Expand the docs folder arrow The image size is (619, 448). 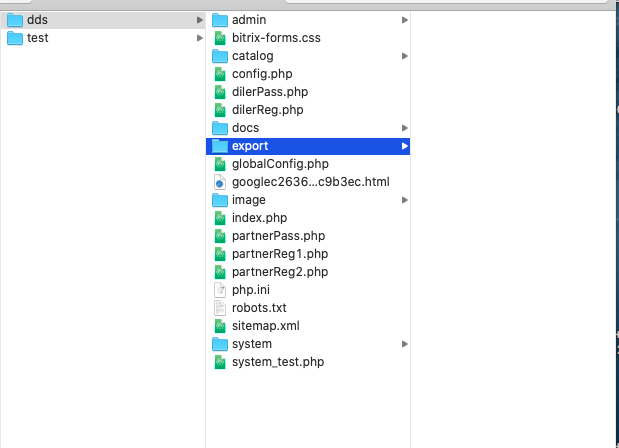click(x=404, y=128)
